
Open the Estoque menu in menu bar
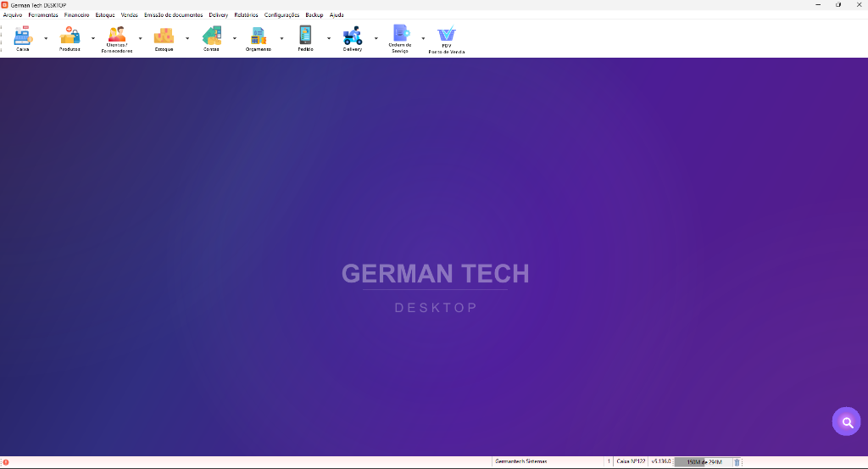(105, 15)
